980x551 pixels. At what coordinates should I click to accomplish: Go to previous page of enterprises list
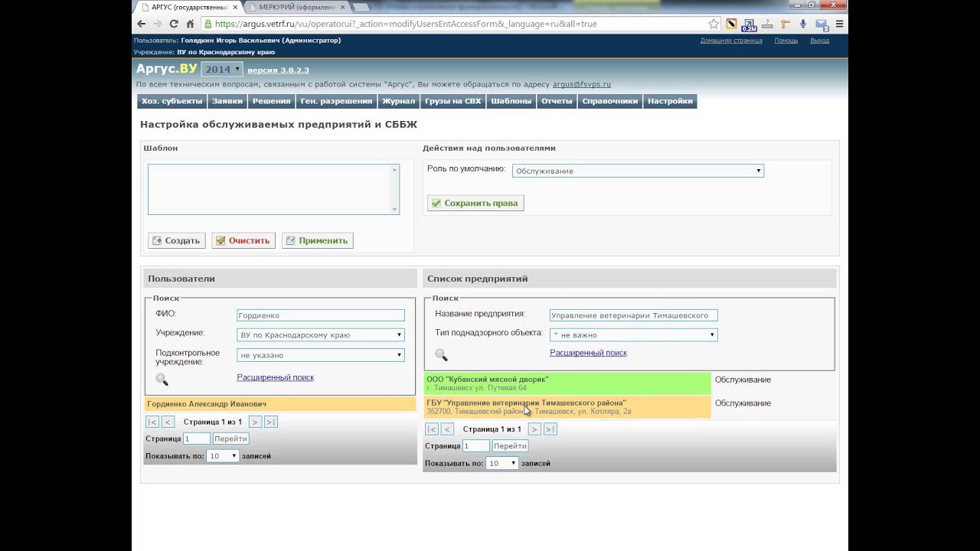[x=447, y=429]
